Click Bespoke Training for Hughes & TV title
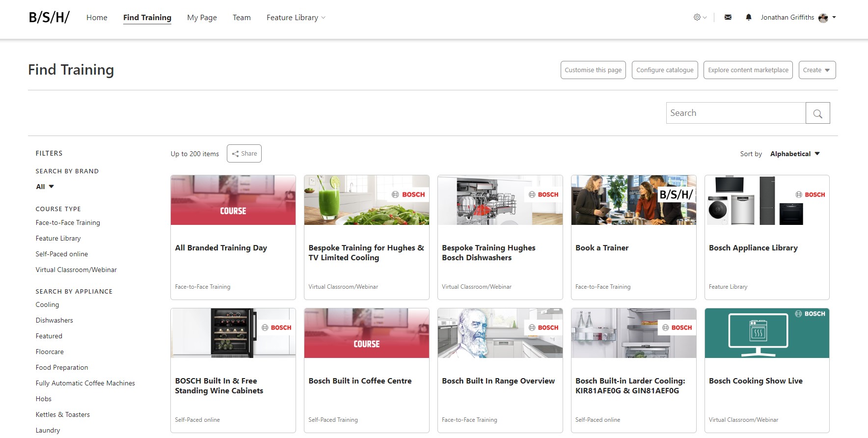This screenshot has height=438, width=868. coord(366,252)
